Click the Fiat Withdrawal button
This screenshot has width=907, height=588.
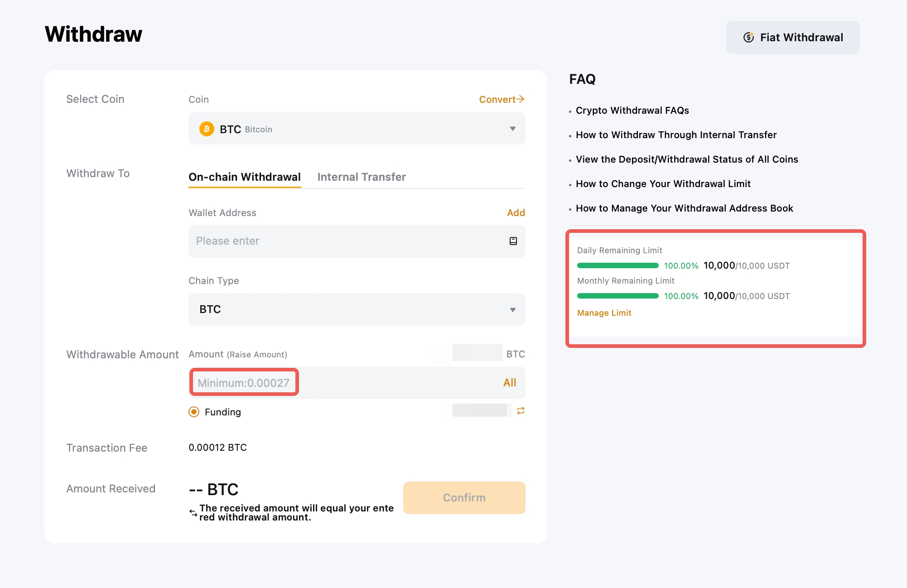792,37
